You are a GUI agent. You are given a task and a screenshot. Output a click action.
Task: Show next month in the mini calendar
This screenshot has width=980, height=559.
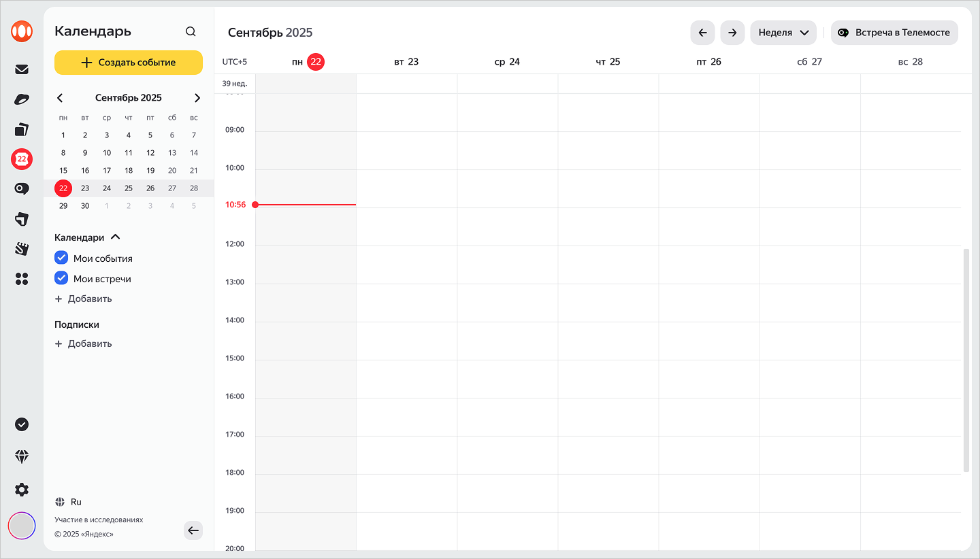pos(197,98)
